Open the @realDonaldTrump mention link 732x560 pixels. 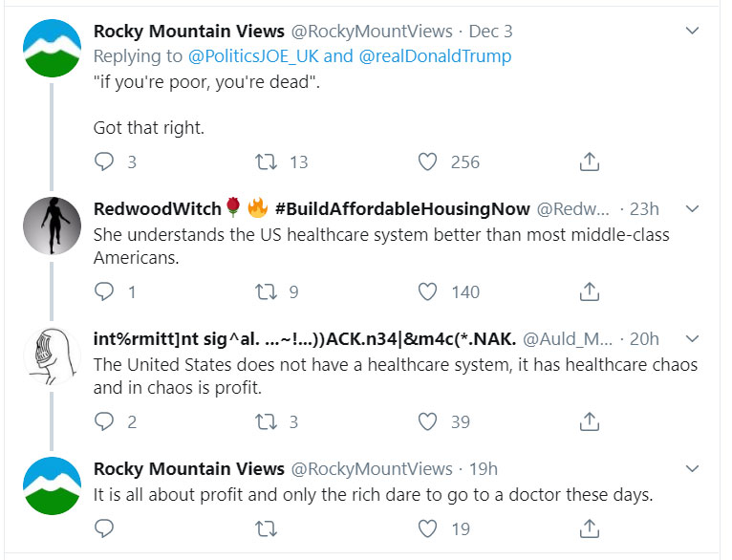pos(435,56)
